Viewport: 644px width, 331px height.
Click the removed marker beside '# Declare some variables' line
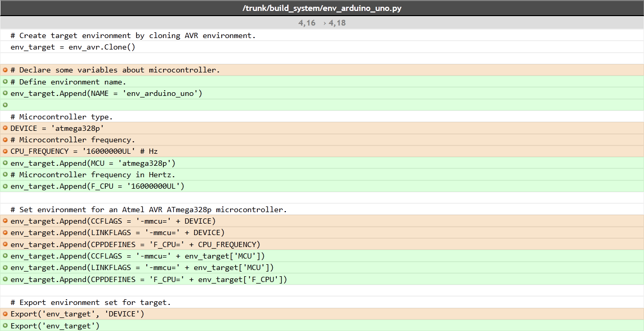[x=5, y=70]
